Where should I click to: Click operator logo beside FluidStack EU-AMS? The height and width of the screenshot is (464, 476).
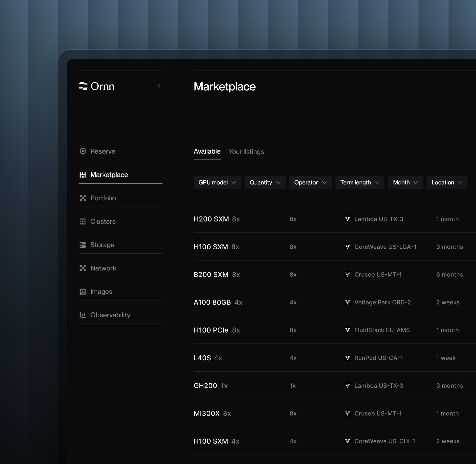tap(347, 330)
